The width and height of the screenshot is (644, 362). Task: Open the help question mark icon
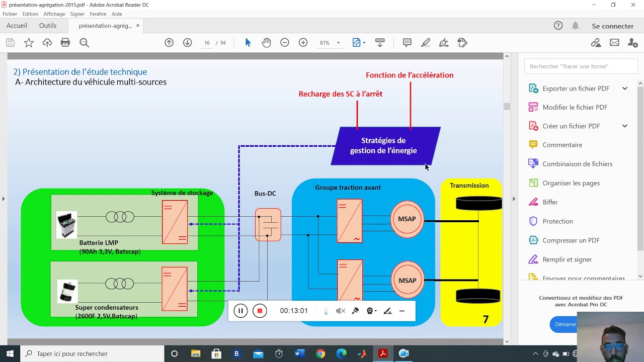click(x=558, y=26)
